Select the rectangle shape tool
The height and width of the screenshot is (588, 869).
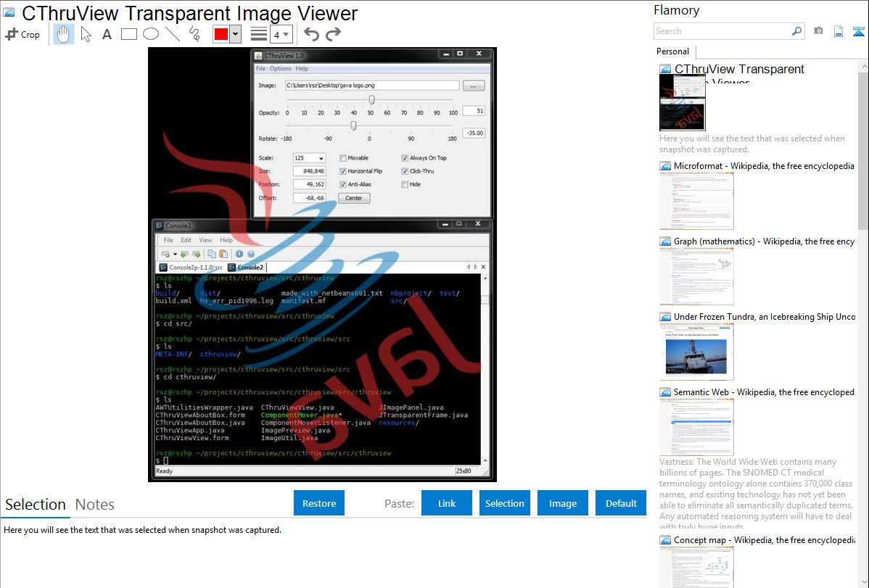click(x=128, y=34)
